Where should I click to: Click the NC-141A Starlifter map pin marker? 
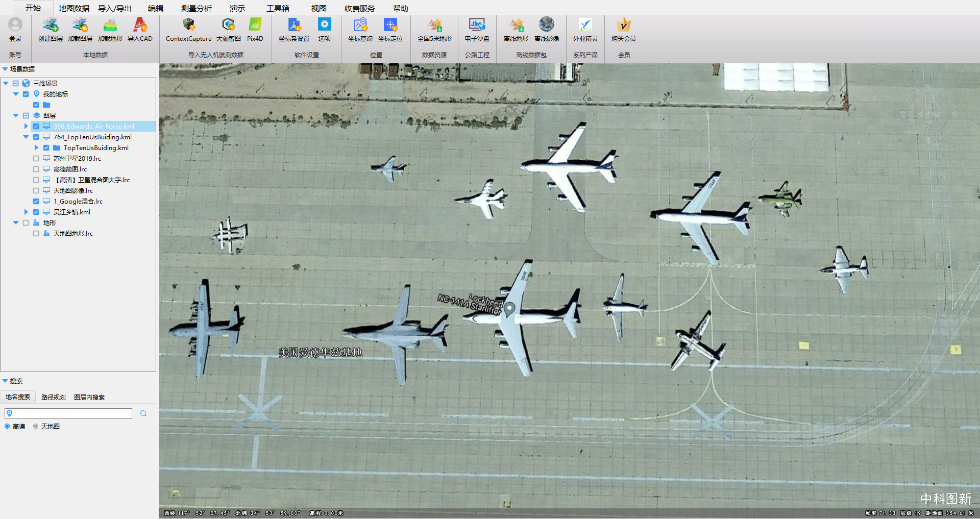tap(509, 309)
